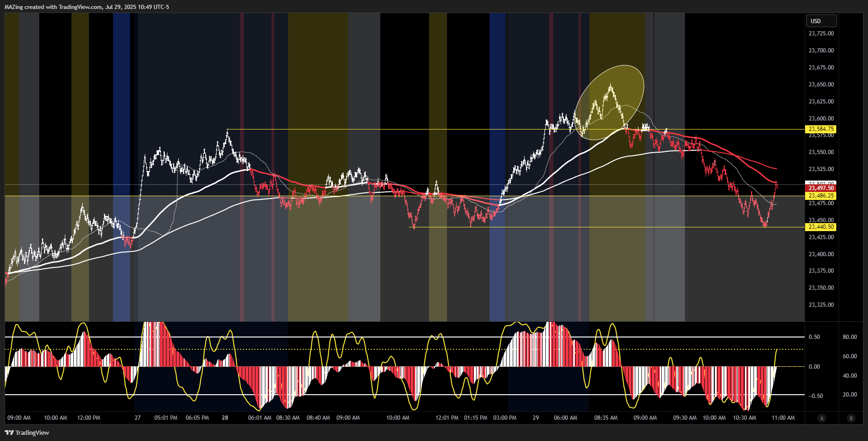Click the oscillator 0.00 scale value
The height and width of the screenshot is (441, 868).
[815, 367]
